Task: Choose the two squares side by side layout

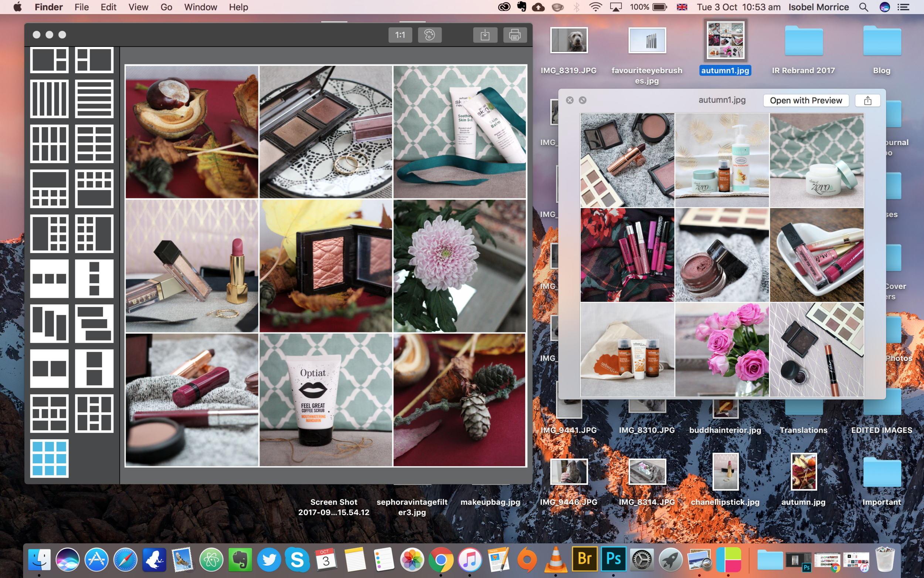Action: 49,369
